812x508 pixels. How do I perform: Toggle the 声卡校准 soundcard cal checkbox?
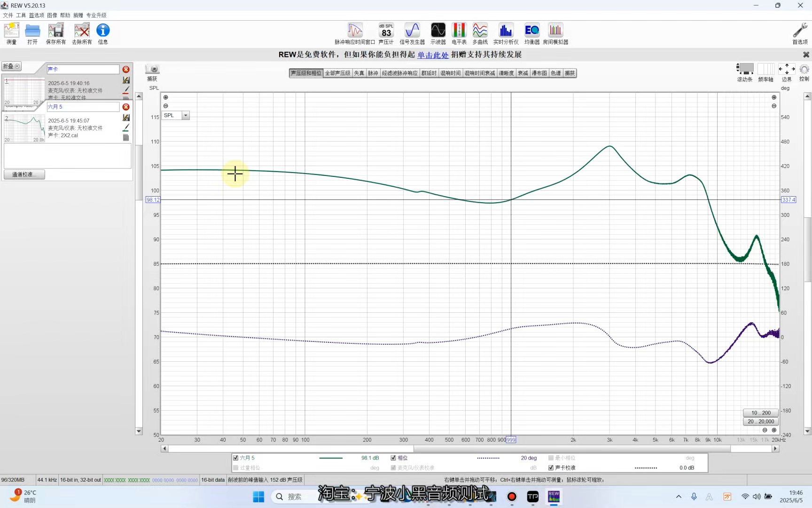(551, 468)
